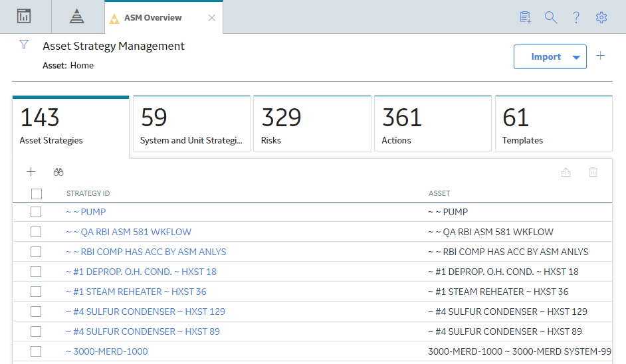The image size is (626, 364).
Task: Click asset cell ~ ~ PUMP
Action: [x=448, y=212]
